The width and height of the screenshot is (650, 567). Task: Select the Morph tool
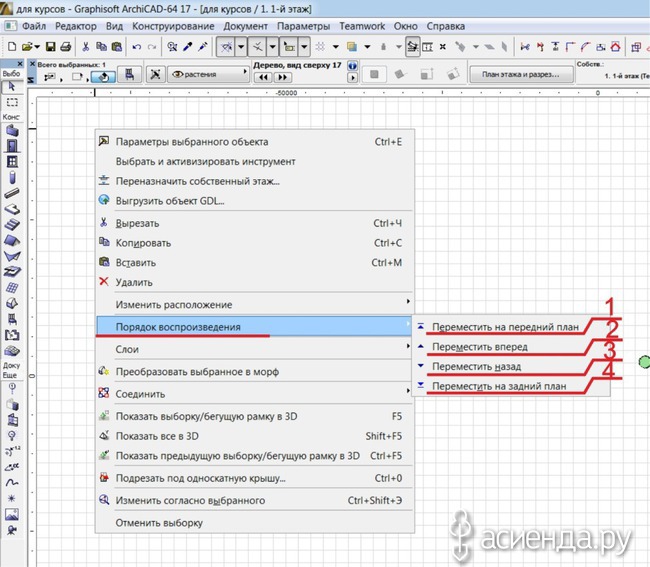12,303
